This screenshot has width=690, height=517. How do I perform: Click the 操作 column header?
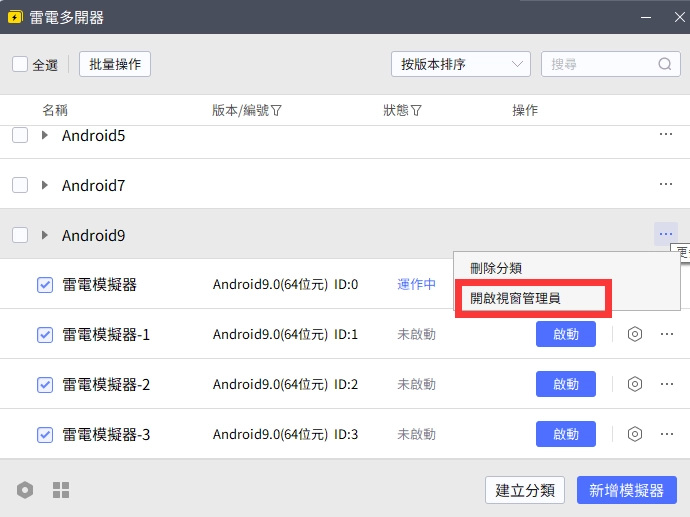tap(525, 110)
